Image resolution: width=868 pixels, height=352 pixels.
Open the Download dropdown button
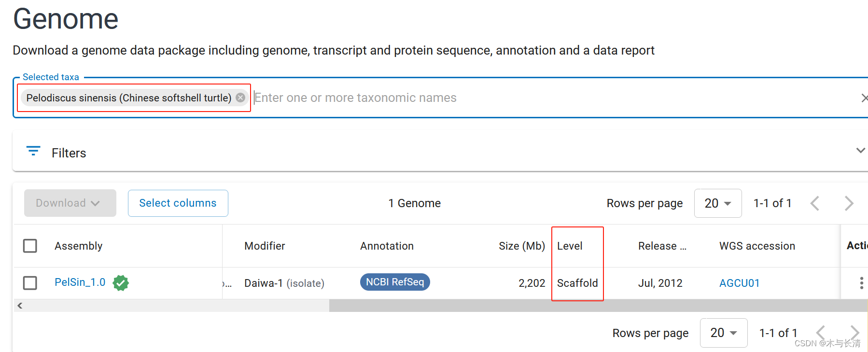70,203
